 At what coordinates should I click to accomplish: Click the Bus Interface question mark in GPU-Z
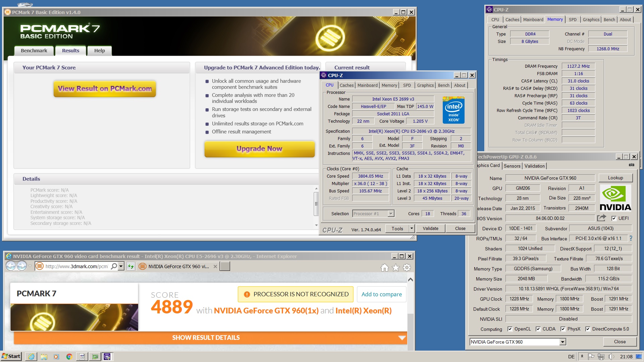point(631,238)
